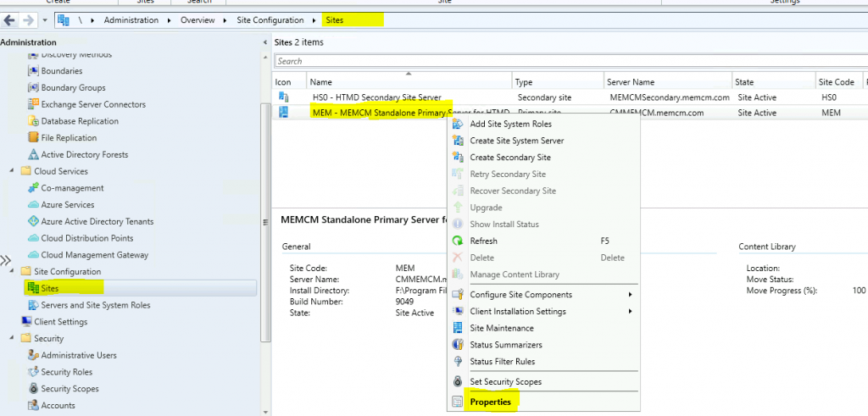The width and height of the screenshot is (868, 416).
Task: Click the MEMCMSecondary.memcm.com server name cell
Action: (x=670, y=97)
